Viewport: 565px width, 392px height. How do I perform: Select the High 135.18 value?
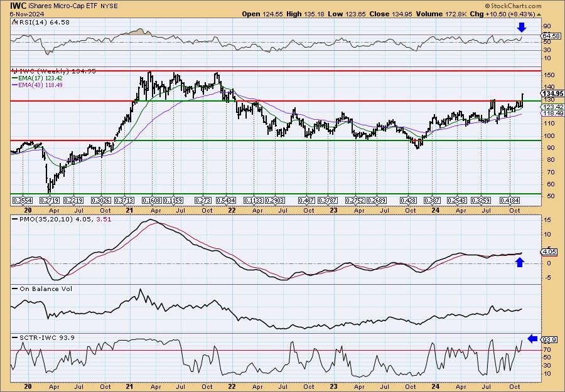pyautogui.click(x=306, y=14)
